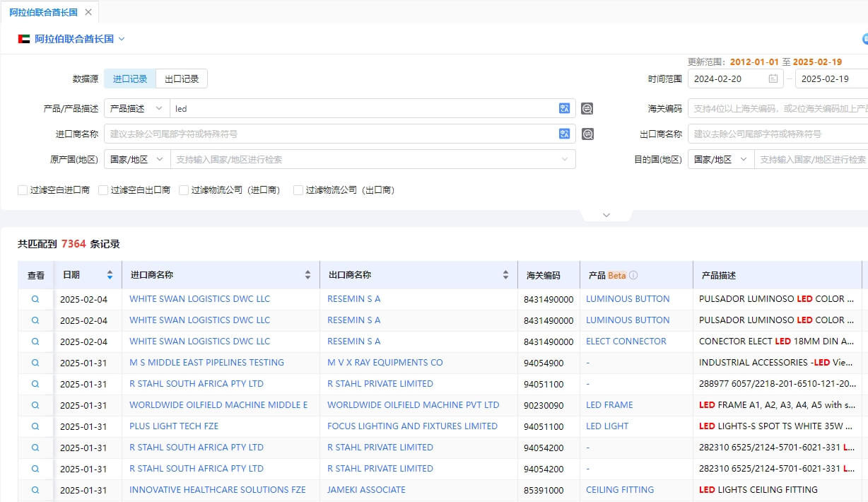Open exporter JAMEKI ASSOCIATE

coord(366,490)
